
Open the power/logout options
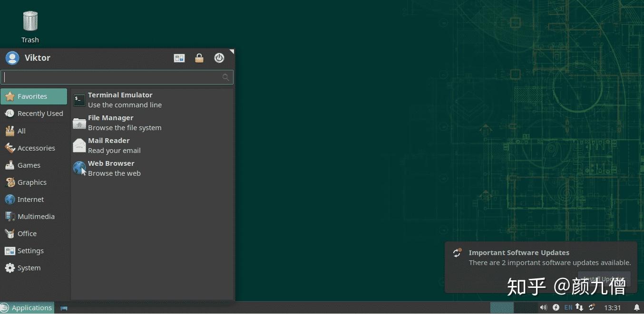pos(219,58)
